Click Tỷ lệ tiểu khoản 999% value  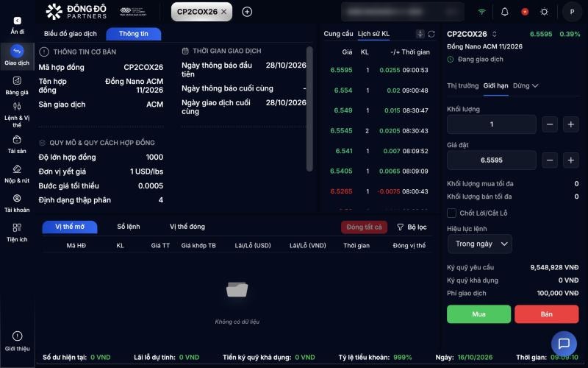(402, 358)
